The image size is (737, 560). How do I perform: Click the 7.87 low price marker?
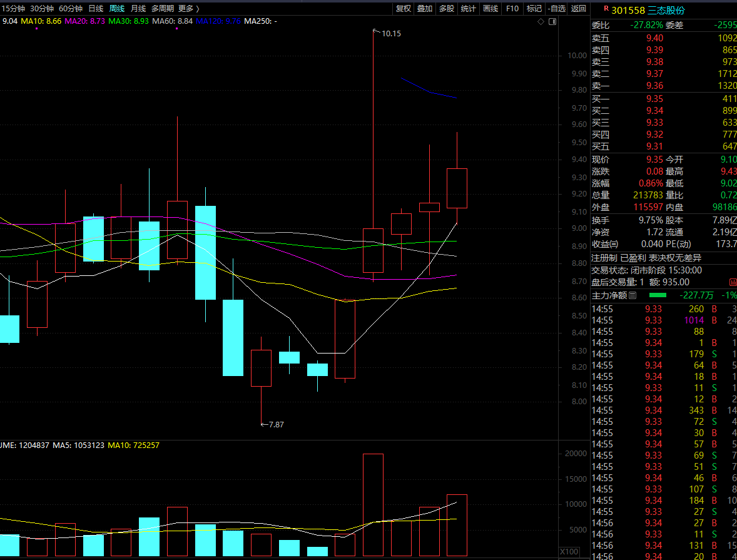277,425
